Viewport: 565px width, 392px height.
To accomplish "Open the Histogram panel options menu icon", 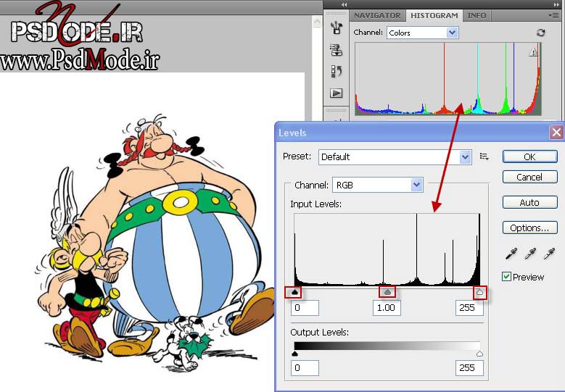I will [553, 15].
